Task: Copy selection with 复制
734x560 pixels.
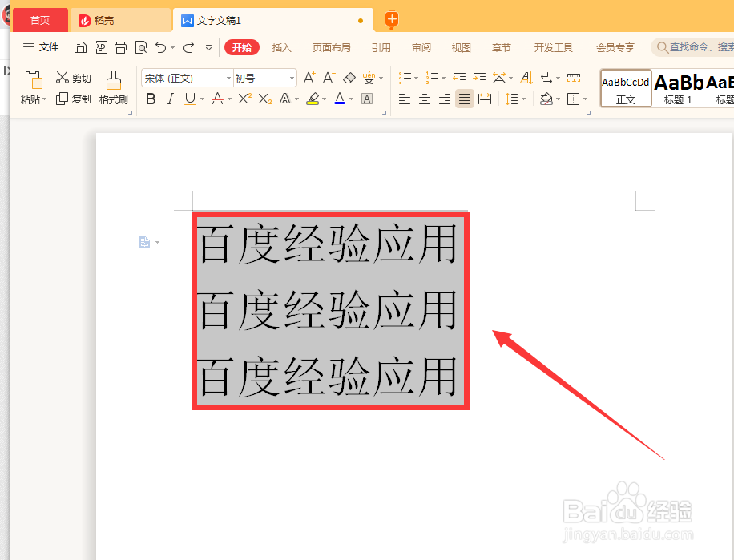Action: pyautogui.click(x=73, y=99)
